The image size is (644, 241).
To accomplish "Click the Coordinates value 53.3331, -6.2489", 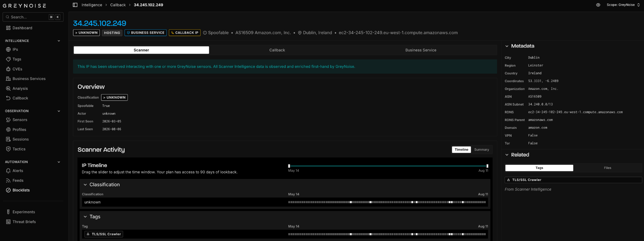I will [543, 81].
